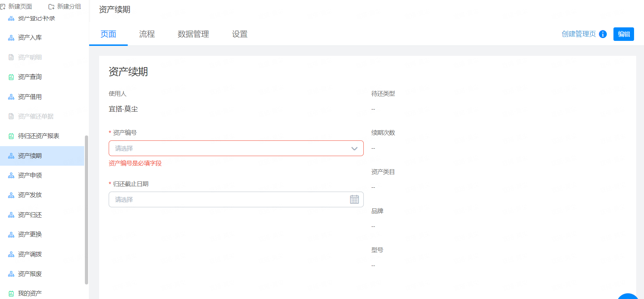Click the 新建页面 icon
The width and height of the screenshot is (644, 299).
pos(3,7)
